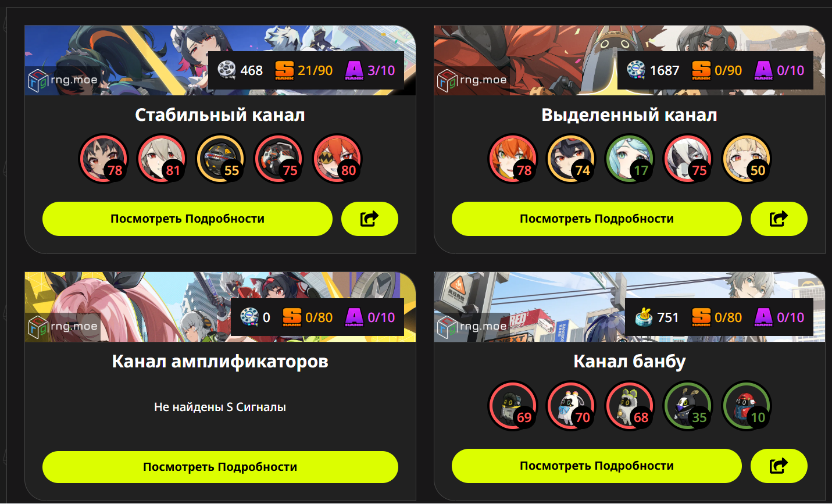Click the share icon in Выделенный канал card
Viewport: 832px width, 504px height.
(x=779, y=219)
